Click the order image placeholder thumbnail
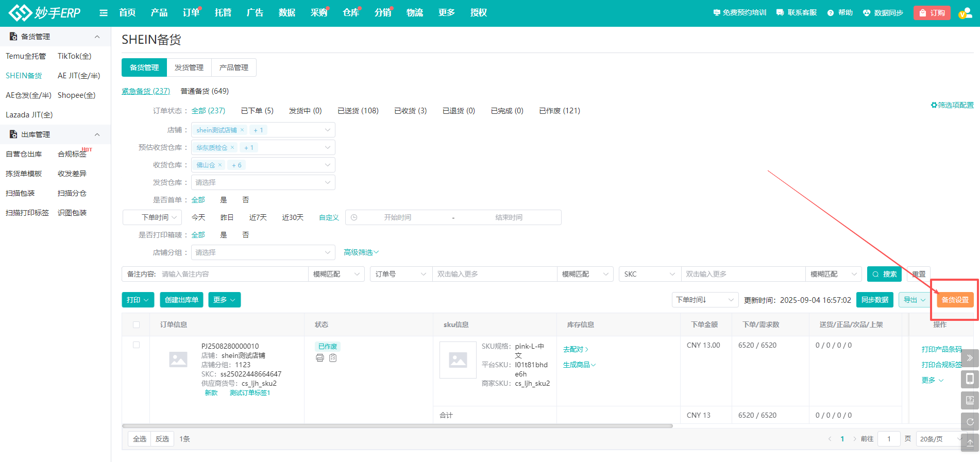This screenshot has height=462, width=980. click(178, 360)
